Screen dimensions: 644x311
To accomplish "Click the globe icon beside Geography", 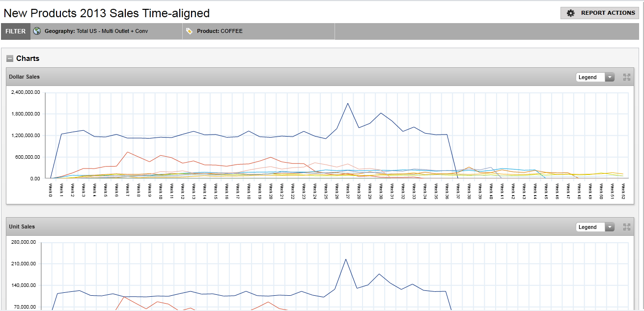I will tap(37, 31).
